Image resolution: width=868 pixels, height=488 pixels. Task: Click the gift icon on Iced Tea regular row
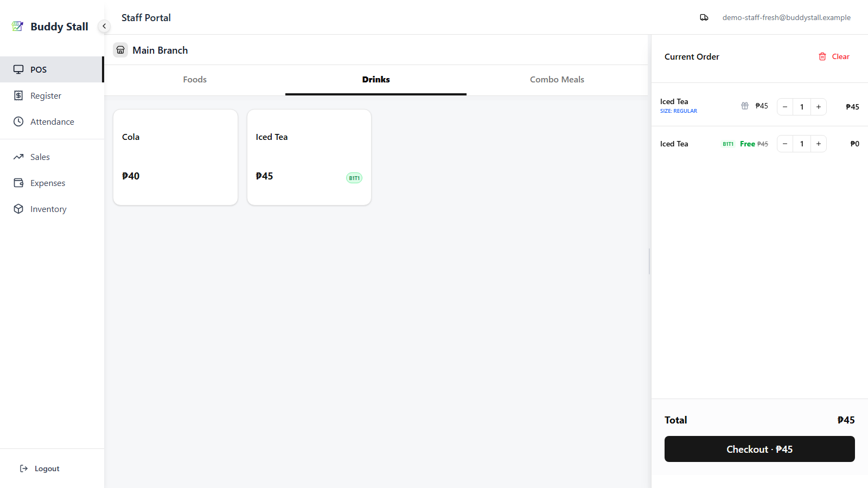pos(745,106)
